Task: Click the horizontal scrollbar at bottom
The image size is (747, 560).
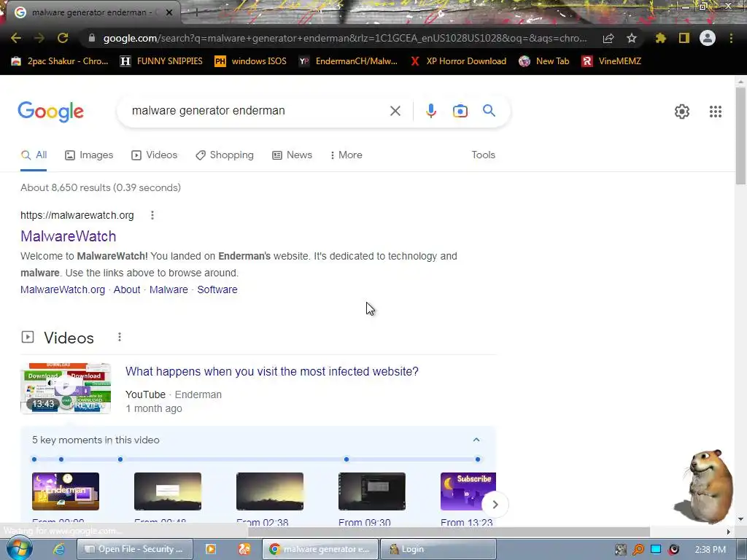Action: point(449,532)
